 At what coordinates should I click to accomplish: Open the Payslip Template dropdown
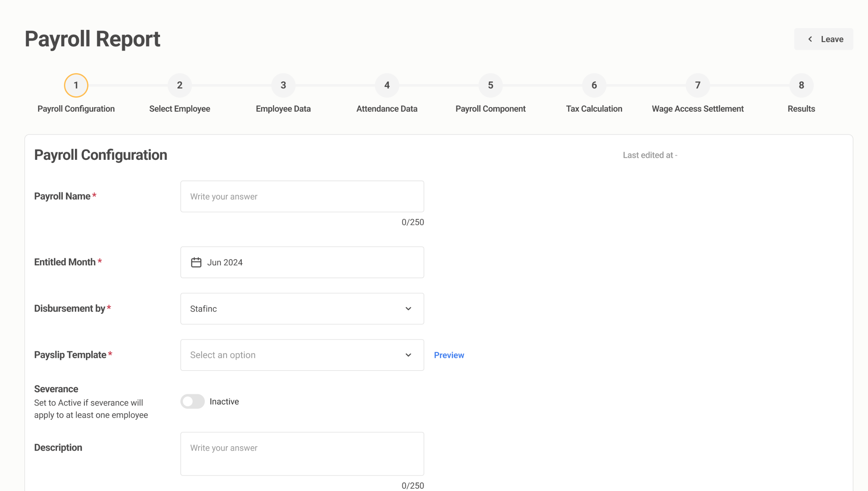click(x=302, y=355)
